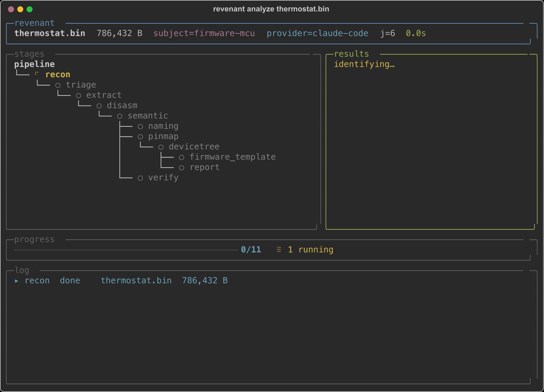Click the provider=claude-code field
The height and width of the screenshot is (392, 544).
317,33
